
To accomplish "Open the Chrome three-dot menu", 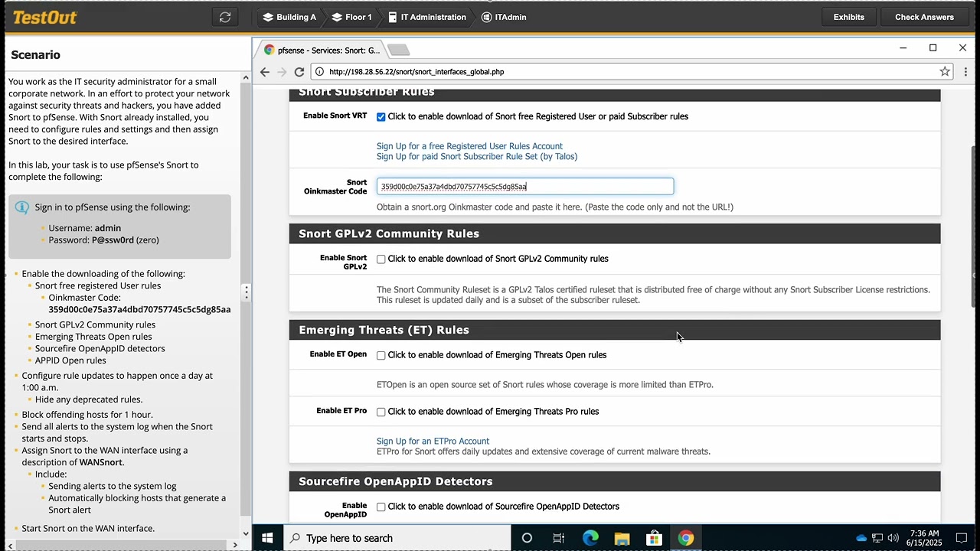I will pos(965,72).
